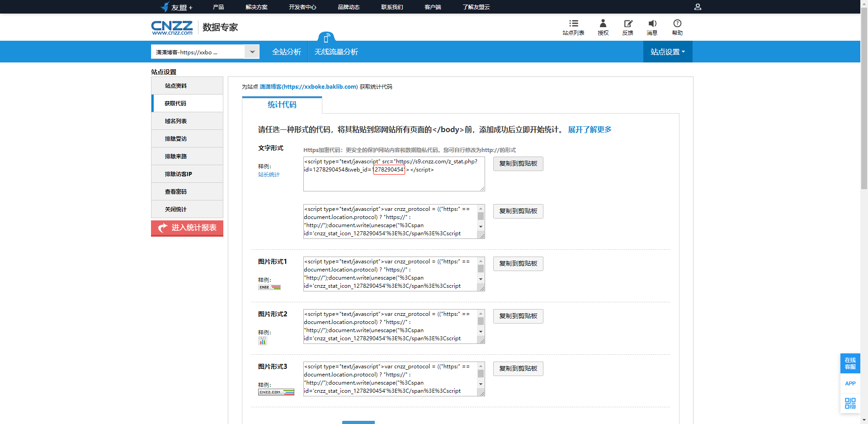868x424 pixels.
Task: Open 排除访客IP in the sidebar
Action: click(187, 174)
